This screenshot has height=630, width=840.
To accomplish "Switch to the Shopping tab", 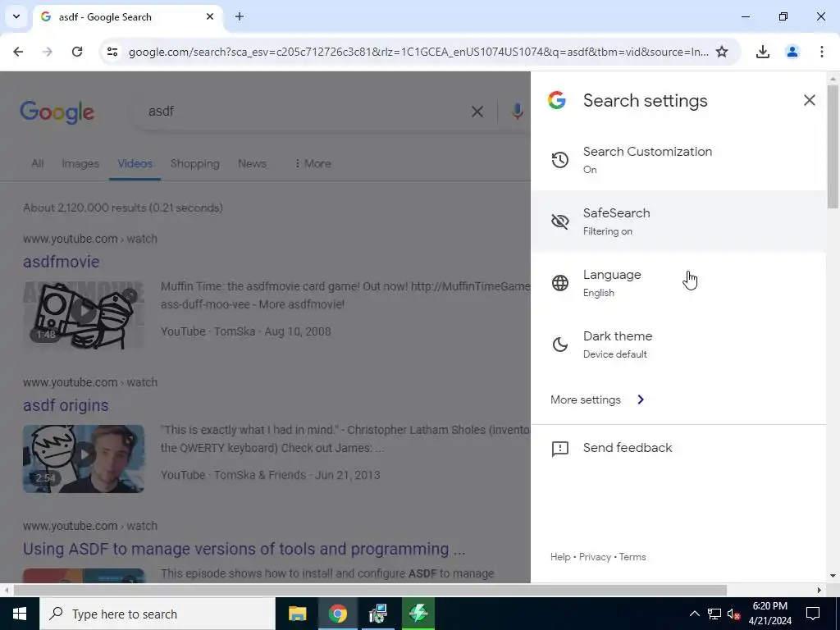I will (195, 163).
